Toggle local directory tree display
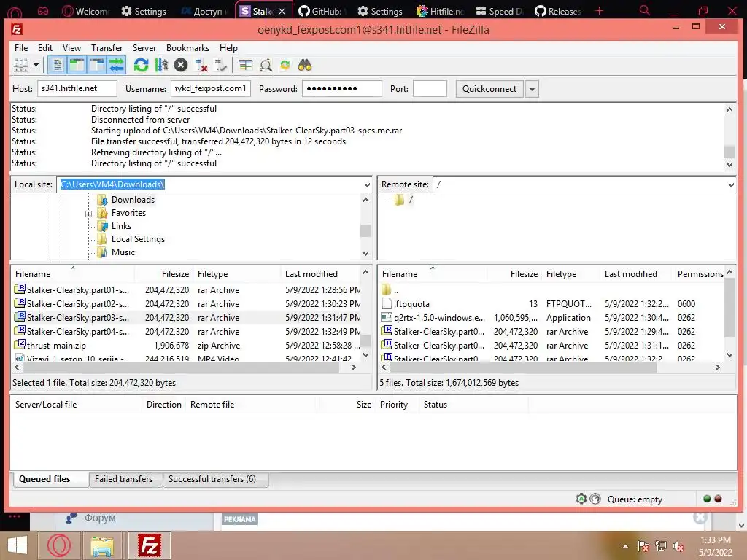The image size is (747, 560). point(77,65)
